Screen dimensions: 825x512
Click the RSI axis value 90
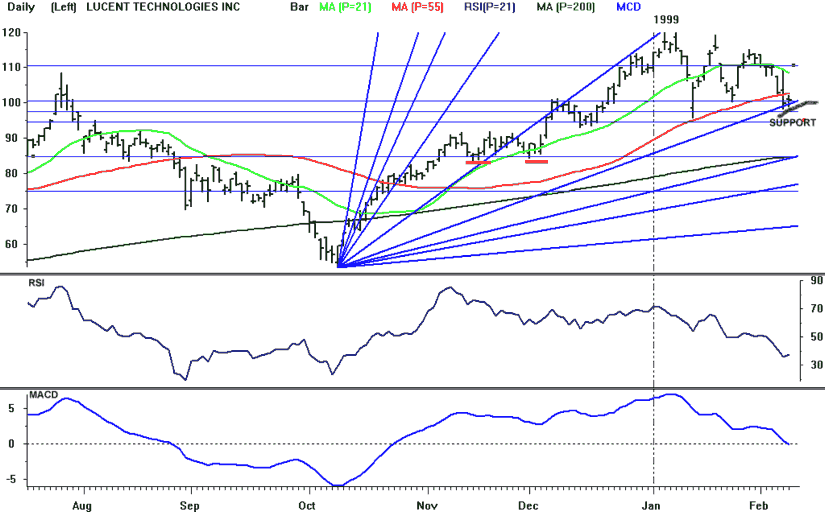[x=817, y=280]
